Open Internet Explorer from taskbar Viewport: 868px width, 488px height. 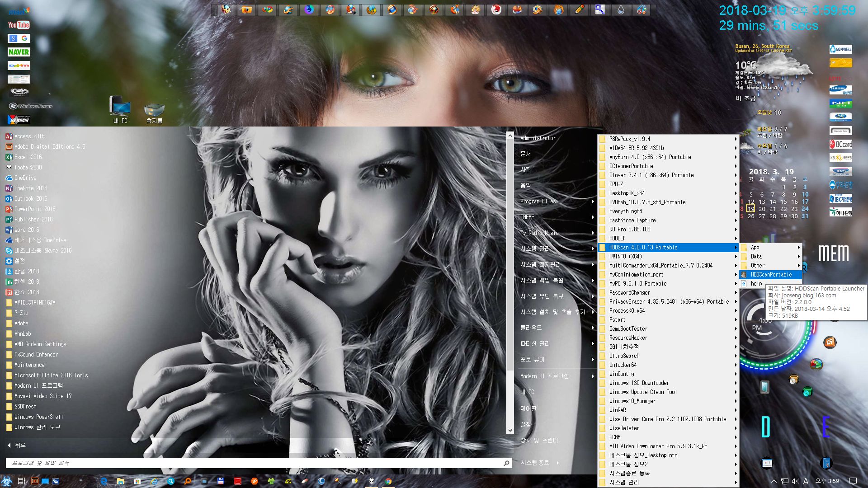[x=154, y=481]
